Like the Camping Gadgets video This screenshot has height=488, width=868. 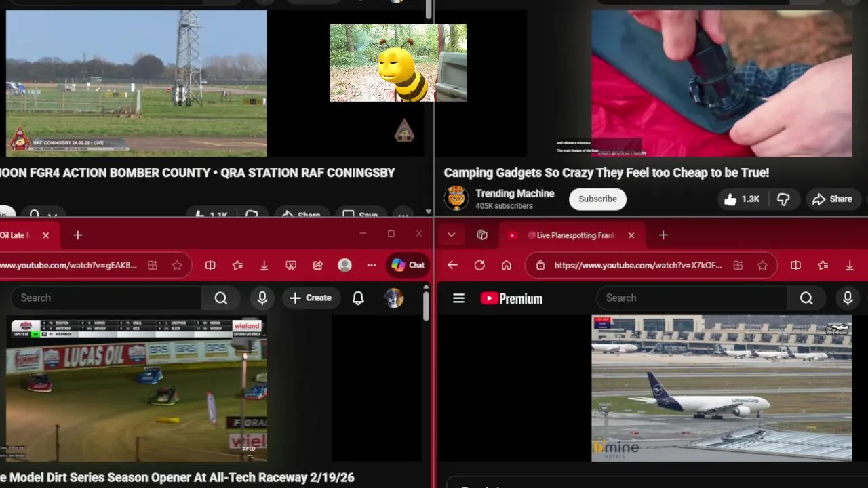741,199
